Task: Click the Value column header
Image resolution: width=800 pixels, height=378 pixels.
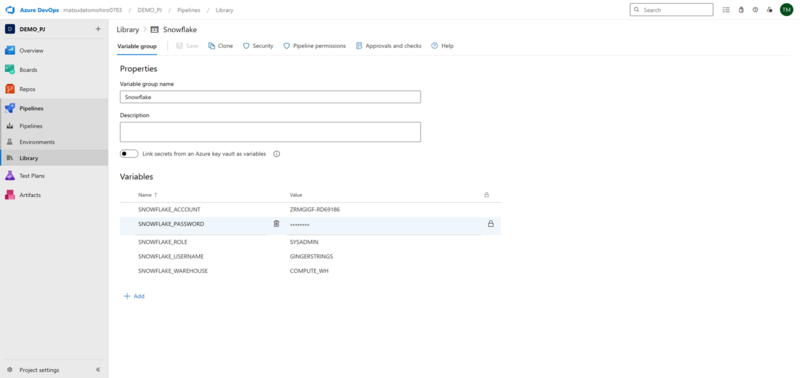Action: tap(296, 195)
